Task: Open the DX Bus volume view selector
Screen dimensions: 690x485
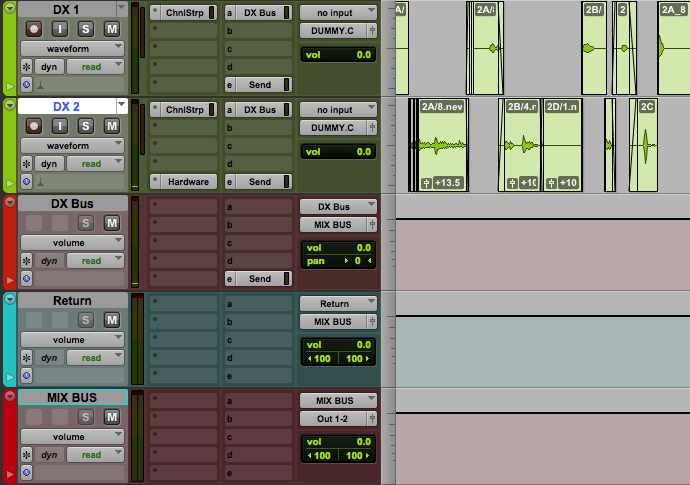Action: [x=72, y=242]
